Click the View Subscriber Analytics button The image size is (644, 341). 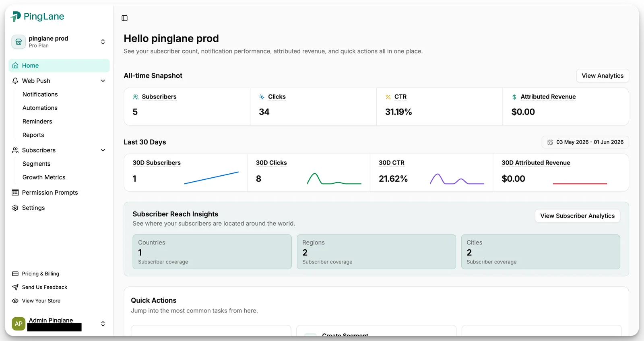pyautogui.click(x=578, y=216)
